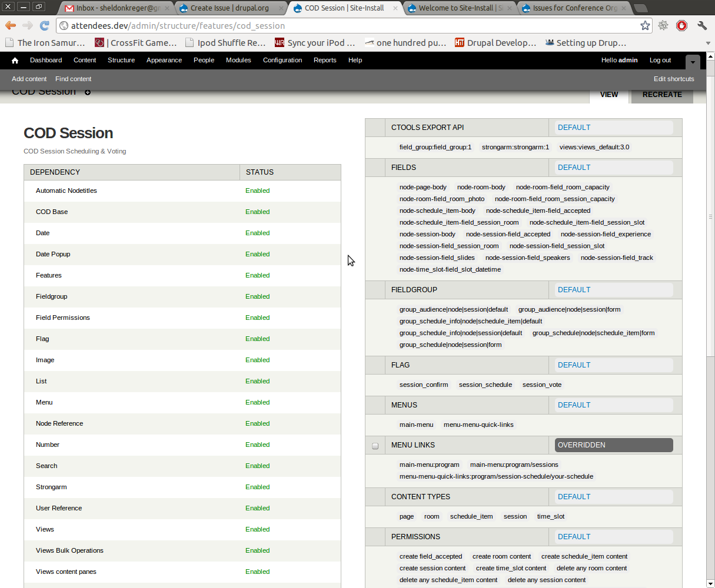Reload the page with the refresh icon
715x588 pixels.
coord(44,25)
